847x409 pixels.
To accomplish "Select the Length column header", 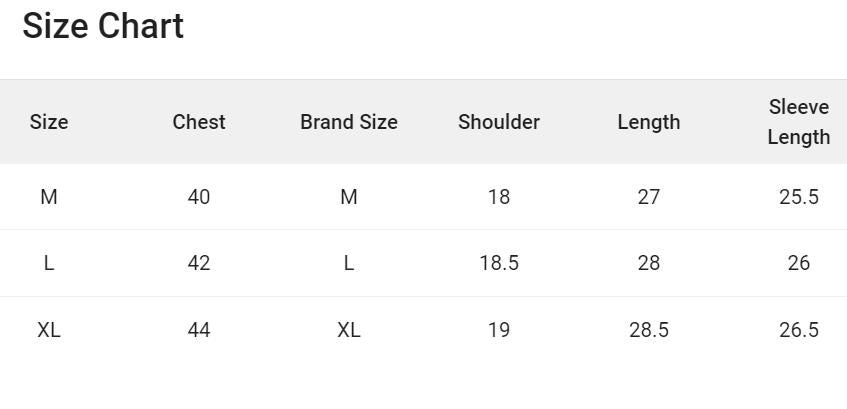I will point(649,122).
